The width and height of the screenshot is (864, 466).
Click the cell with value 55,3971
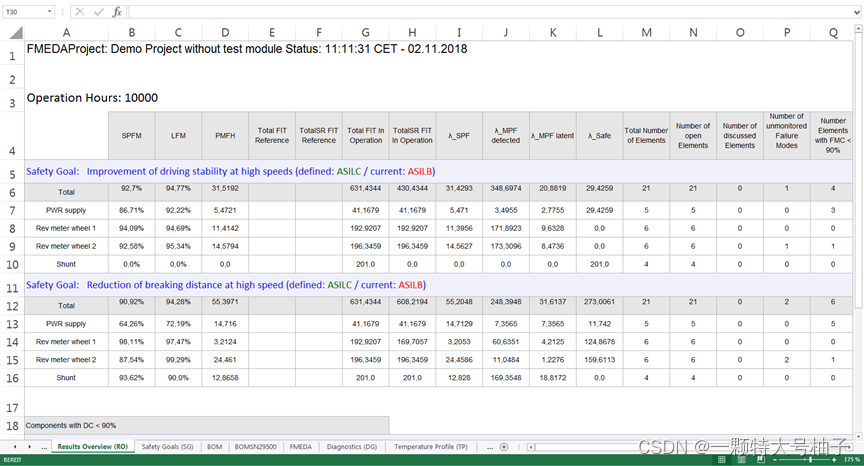225,305
